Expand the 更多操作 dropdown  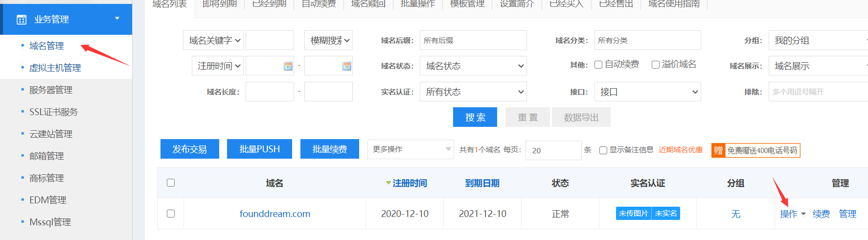(411, 149)
